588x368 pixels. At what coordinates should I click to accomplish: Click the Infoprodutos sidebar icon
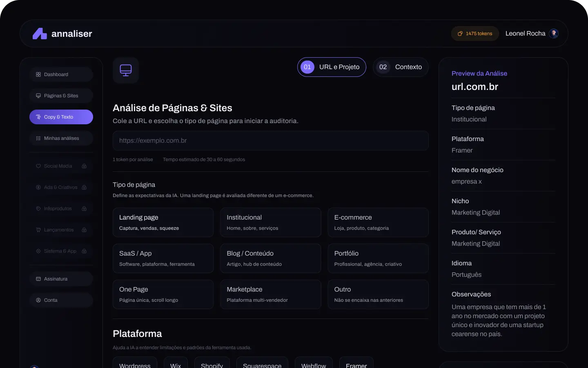[38, 209]
